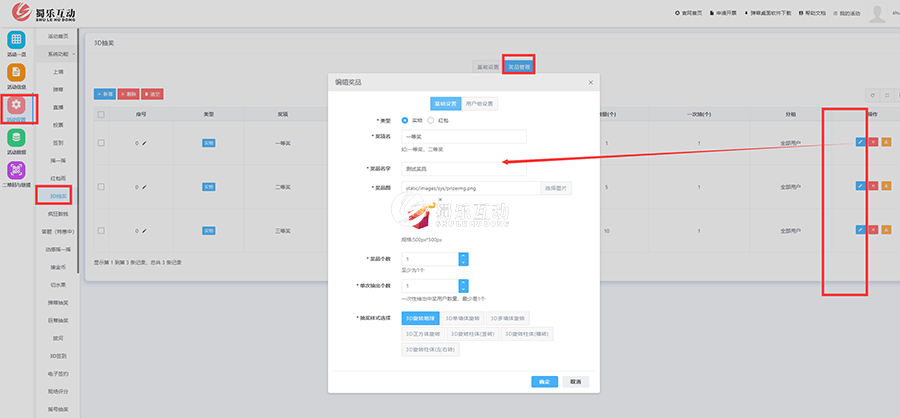Screen dimensions: 900x418
Task: Expand the 系统功能 sidebar group
Action: pos(59,54)
